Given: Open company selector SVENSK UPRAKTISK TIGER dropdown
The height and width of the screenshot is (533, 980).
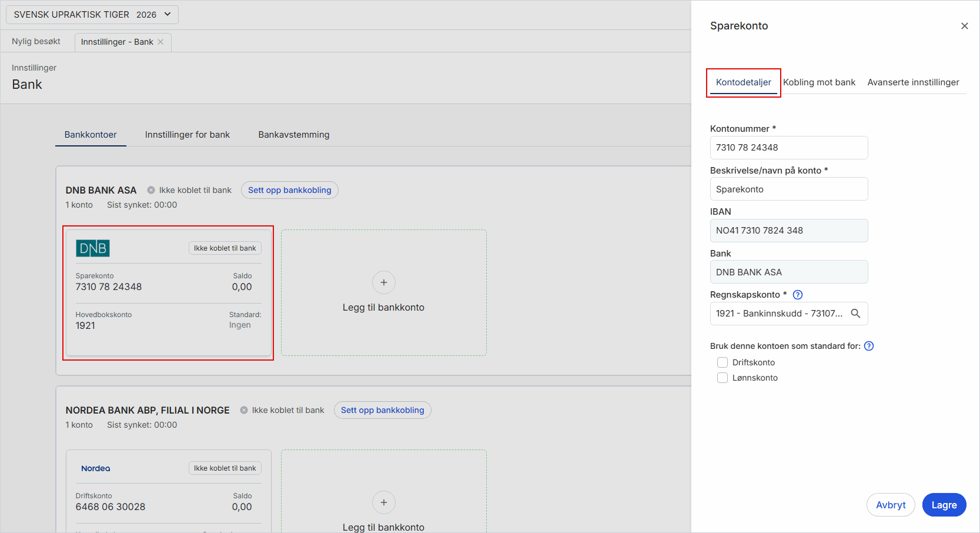Looking at the screenshot, I should click(92, 15).
